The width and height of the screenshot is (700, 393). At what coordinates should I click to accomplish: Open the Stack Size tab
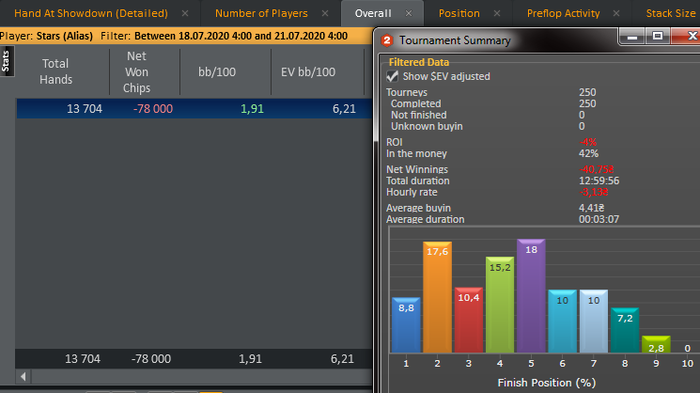coord(671,13)
